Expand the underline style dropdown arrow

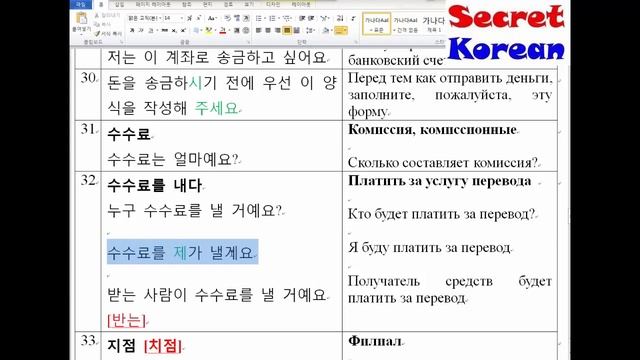point(157,30)
